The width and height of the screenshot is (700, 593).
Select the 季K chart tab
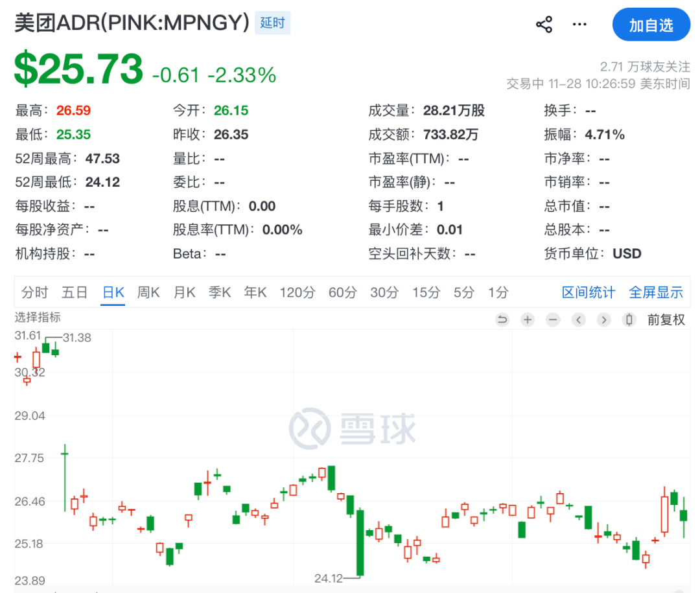[220, 292]
